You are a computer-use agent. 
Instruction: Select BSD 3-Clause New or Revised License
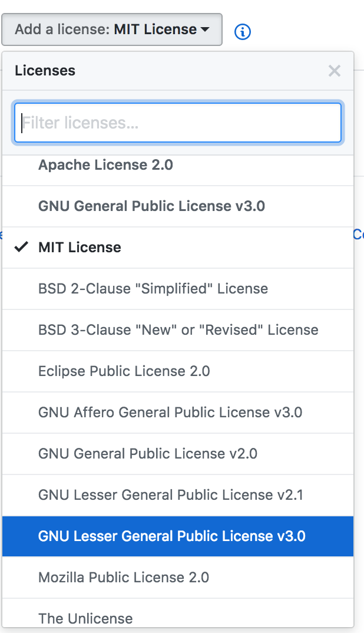tap(178, 330)
